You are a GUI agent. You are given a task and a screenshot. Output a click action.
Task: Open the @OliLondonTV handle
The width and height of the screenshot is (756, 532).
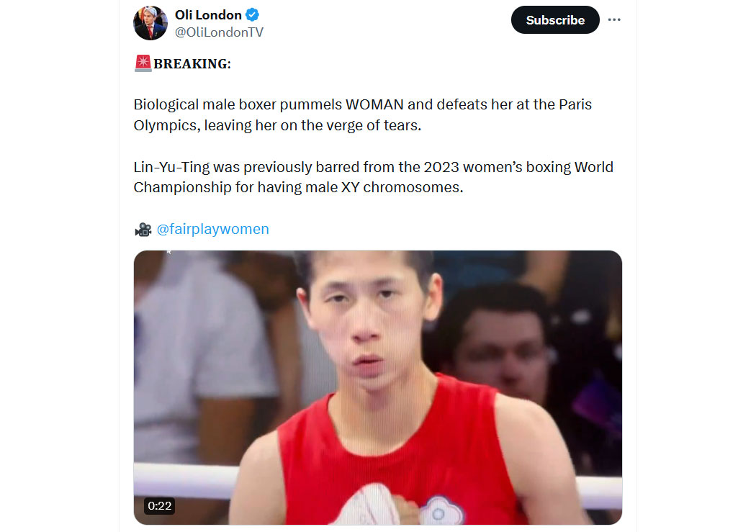pos(219,32)
